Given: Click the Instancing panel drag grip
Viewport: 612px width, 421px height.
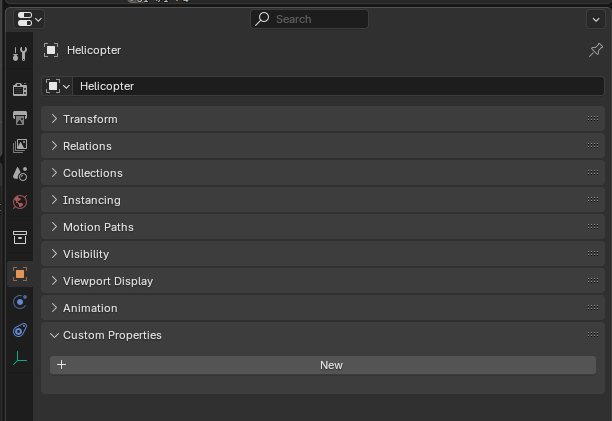Looking at the screenshot, I should [592, 199].
